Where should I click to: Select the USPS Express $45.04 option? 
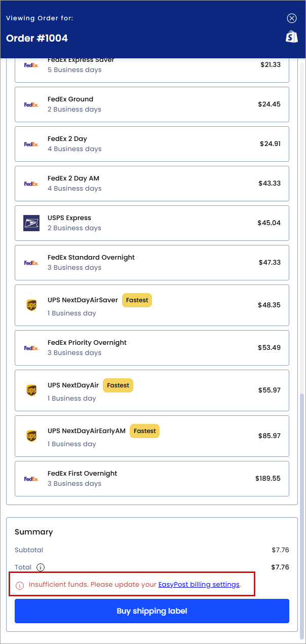pos(152,223)
